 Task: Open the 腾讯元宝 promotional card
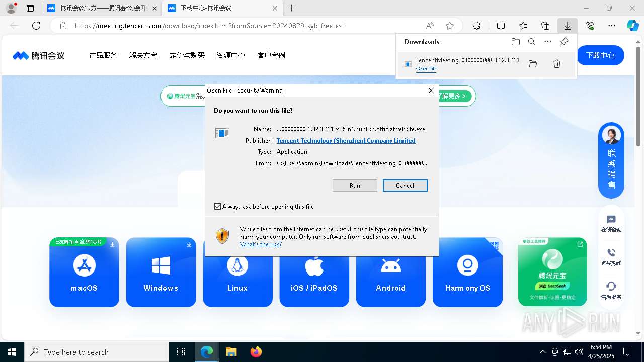(552, 272)
